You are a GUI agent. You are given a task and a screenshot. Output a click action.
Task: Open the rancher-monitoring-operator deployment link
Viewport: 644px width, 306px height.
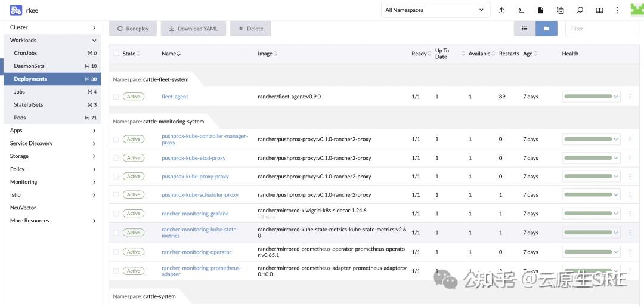[x=197, y=252]
